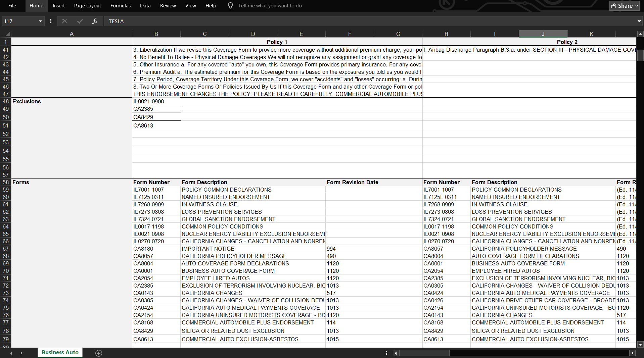The height and width of the screenshot is (358, 644).
Task: Open the Insert Function fx icon
Action: pyautogui.click(x=95, y=21)
